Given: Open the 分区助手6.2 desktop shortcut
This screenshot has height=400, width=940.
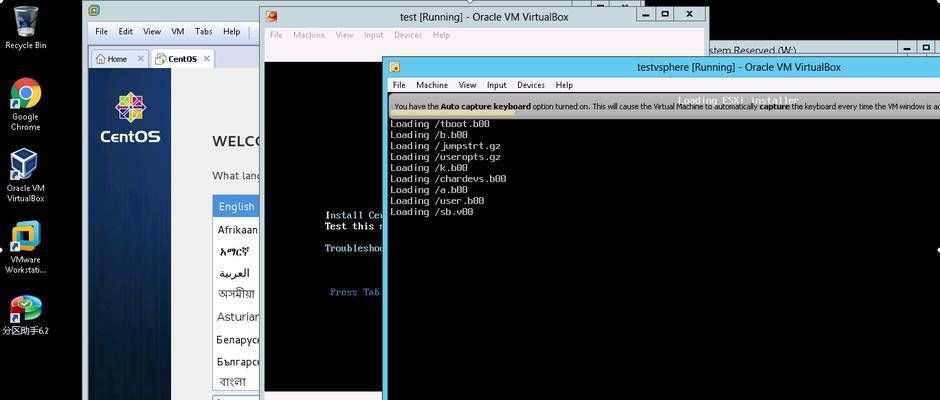Looking at the screenshot, I should [25, 315].
